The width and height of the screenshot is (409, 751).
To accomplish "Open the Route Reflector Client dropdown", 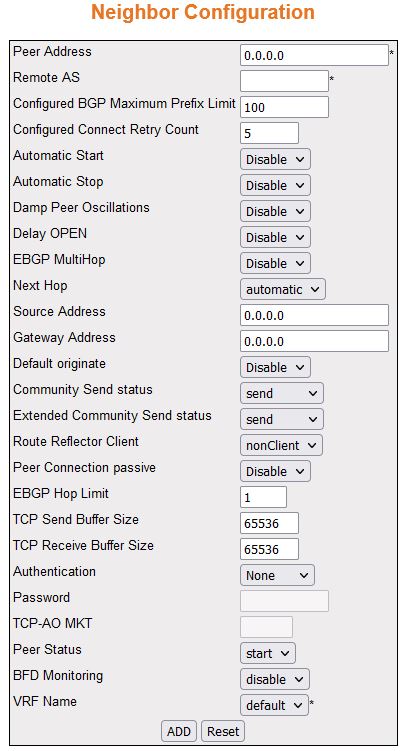I will point(281,445).
